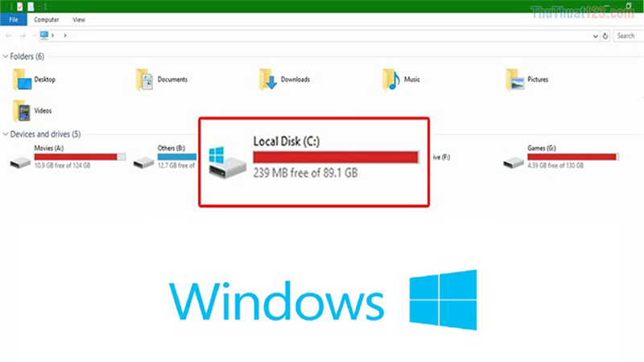Click the Local Disk (C:) drive icon

coord(225,162)
